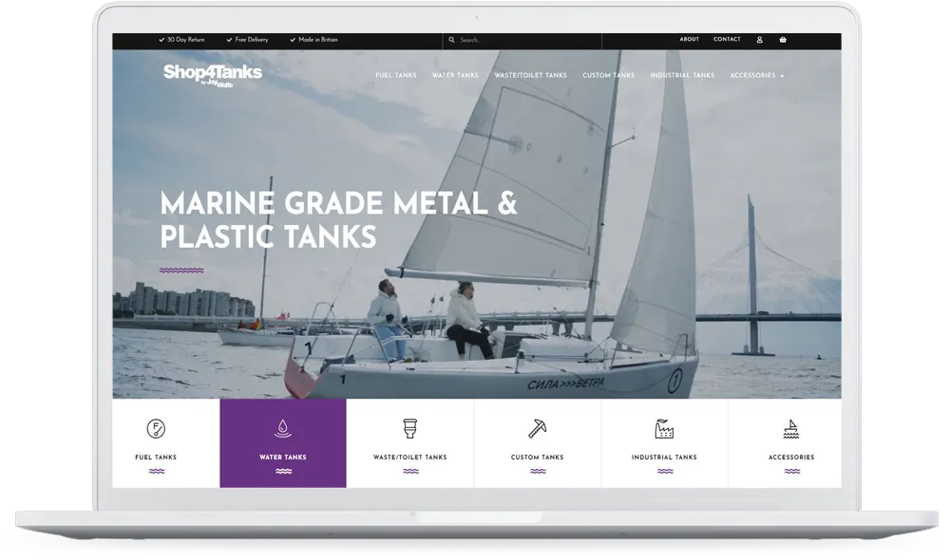Screen dimensions: 950x560
Task: Click the Fuel Tanks gauge icon
Action: click(157, 429)
